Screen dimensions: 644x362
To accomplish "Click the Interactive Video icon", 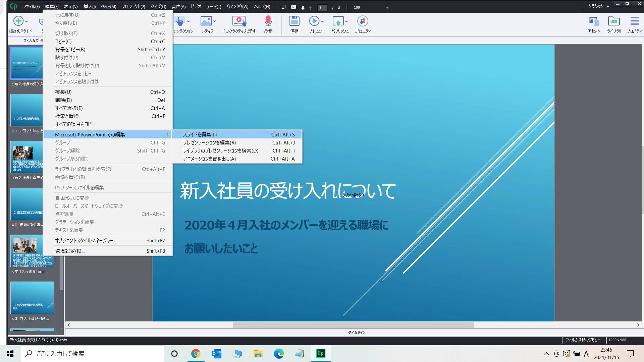I will point(239,21).
